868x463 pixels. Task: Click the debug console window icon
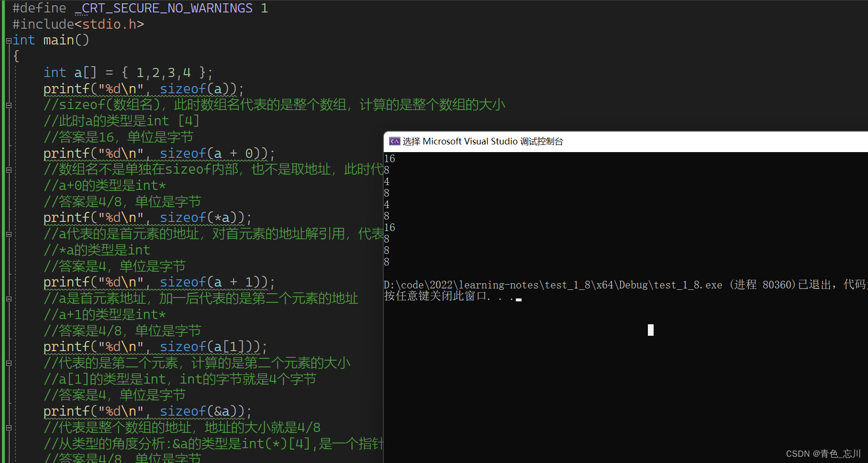click(395, 141)
